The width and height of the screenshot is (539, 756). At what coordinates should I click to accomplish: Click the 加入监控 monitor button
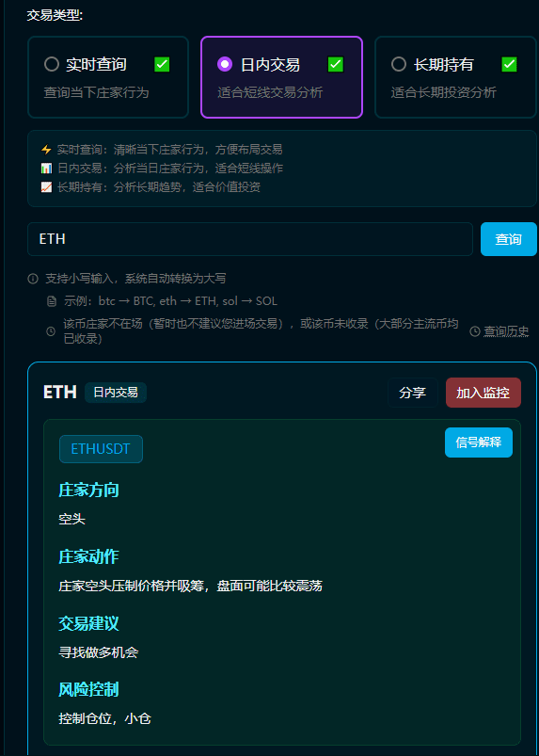[484, 393]
